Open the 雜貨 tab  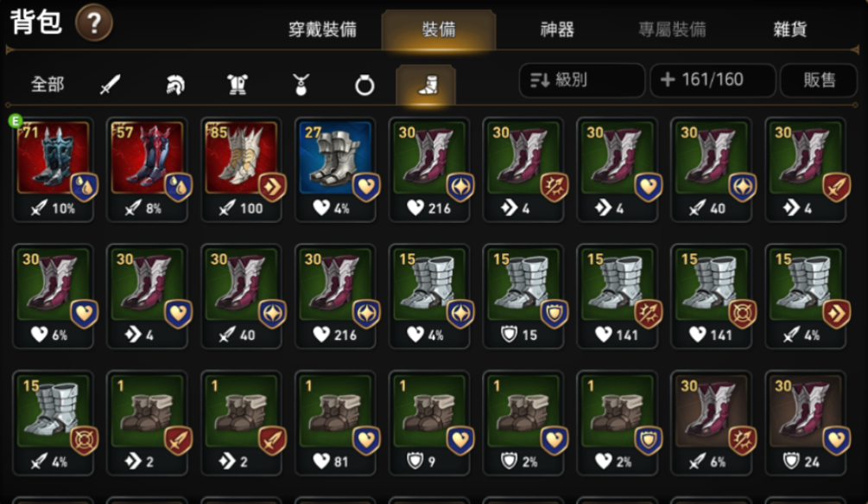pos(790,29)
